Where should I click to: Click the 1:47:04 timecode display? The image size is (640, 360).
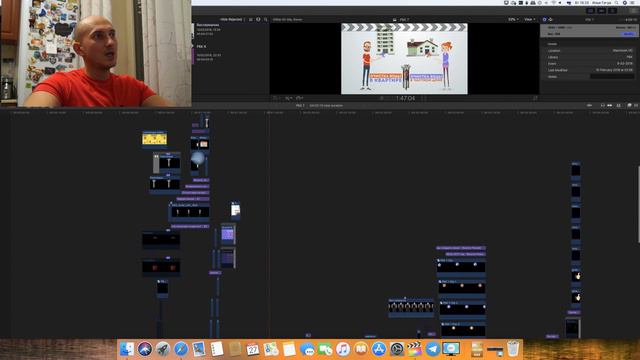(405, 98)
